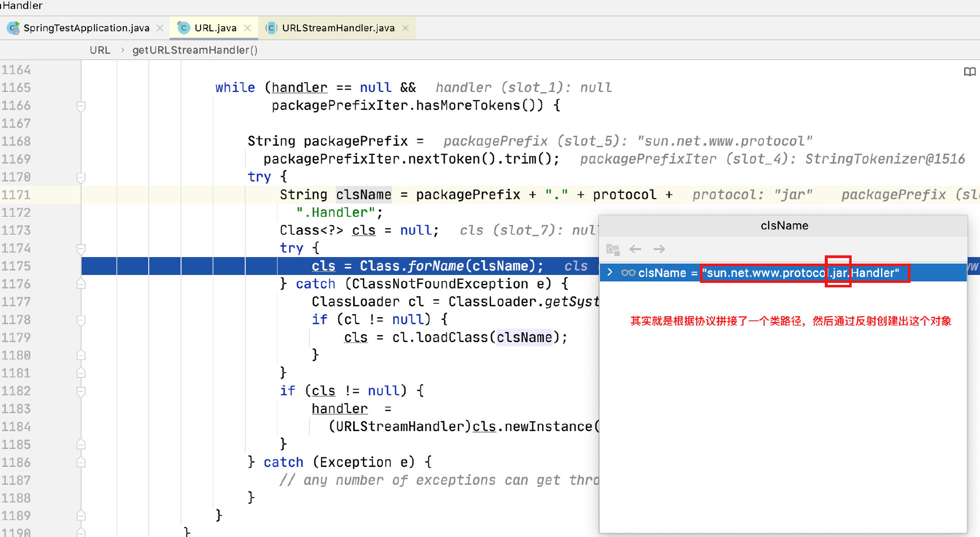This screenshot has height=537, width=980.
Task: Toggle the fold end marker at line 1180
Action: click(81, 355)
